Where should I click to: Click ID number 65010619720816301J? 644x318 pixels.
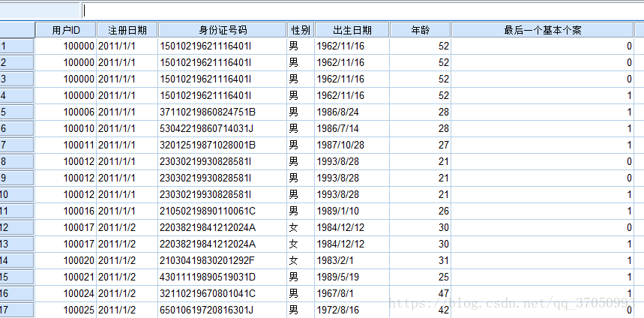click(x=222, y=310)
